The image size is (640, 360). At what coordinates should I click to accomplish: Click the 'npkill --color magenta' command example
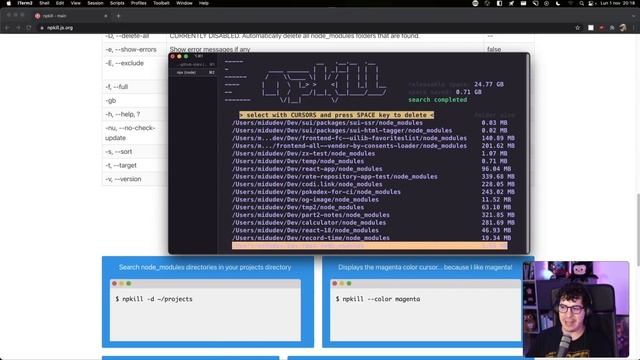[x=378, y=299]
